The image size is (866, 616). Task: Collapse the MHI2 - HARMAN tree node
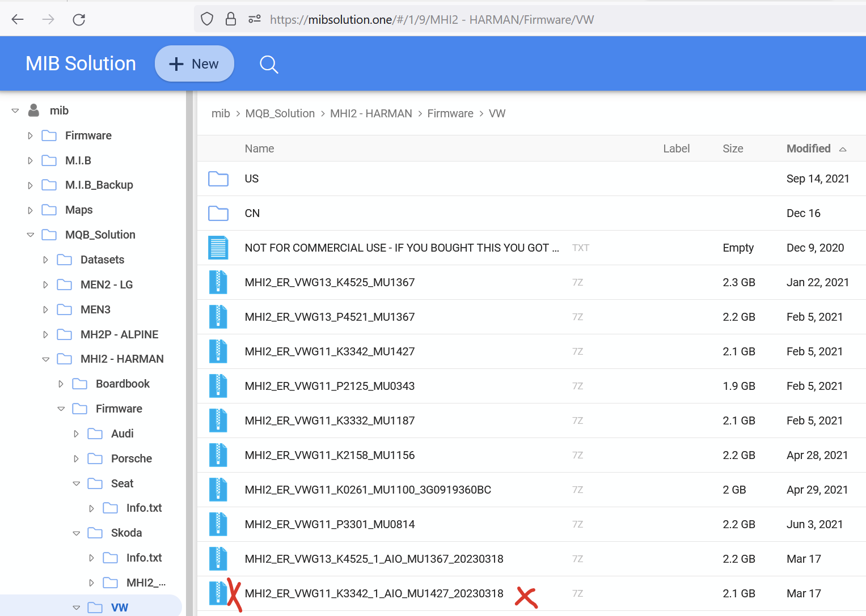(x=46, y=359)
